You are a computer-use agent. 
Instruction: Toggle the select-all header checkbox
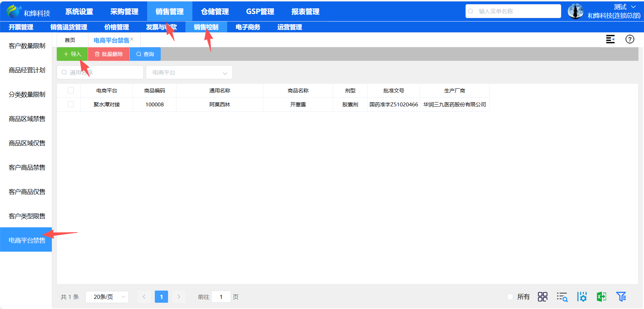(71, 90)
